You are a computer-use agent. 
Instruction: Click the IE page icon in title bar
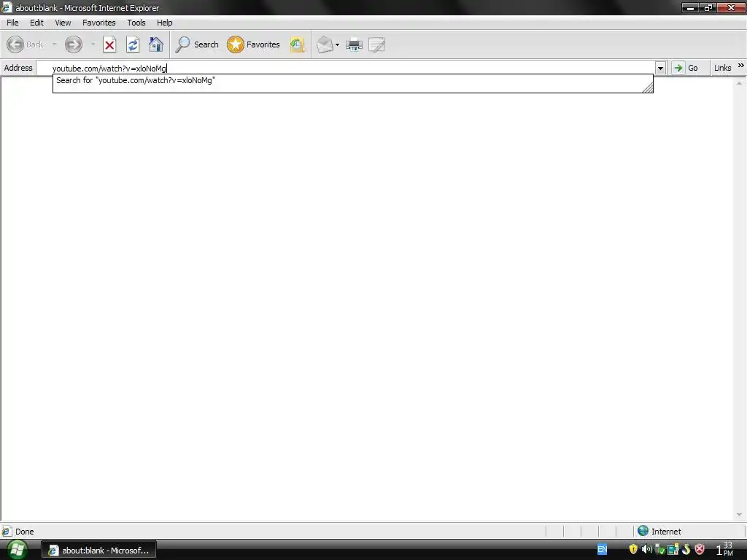point(6,7)
